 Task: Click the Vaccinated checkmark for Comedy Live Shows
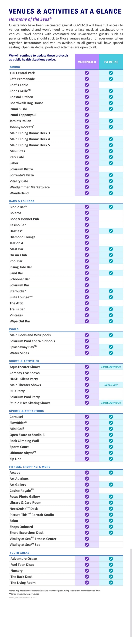tap(87, 373)
